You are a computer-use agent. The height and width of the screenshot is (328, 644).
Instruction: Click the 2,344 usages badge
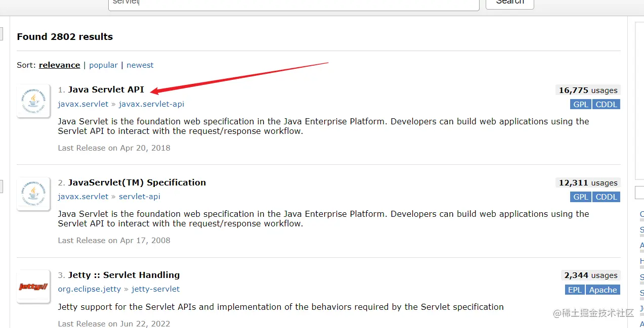pyautogui.click(x=591, y=275)
